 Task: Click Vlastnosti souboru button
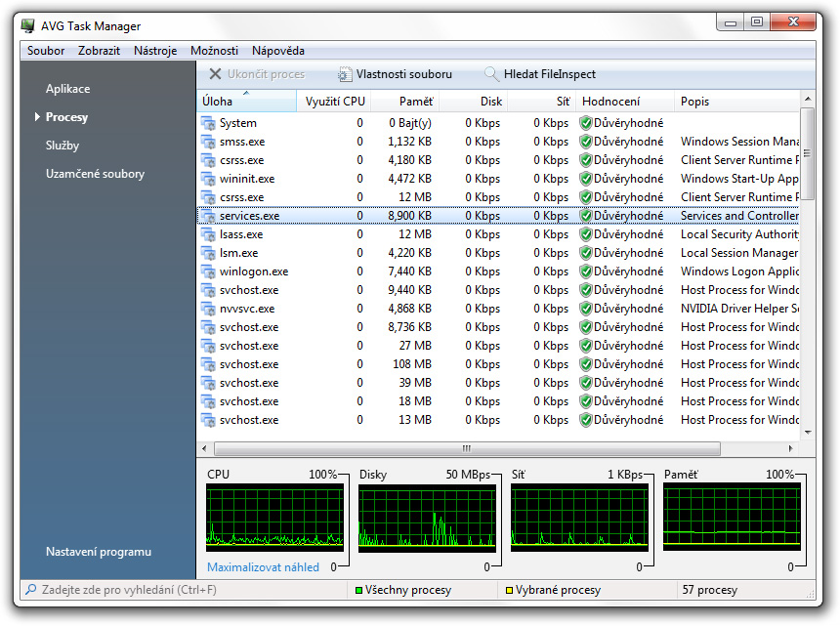pyautogui.click(x=395, y=74)
